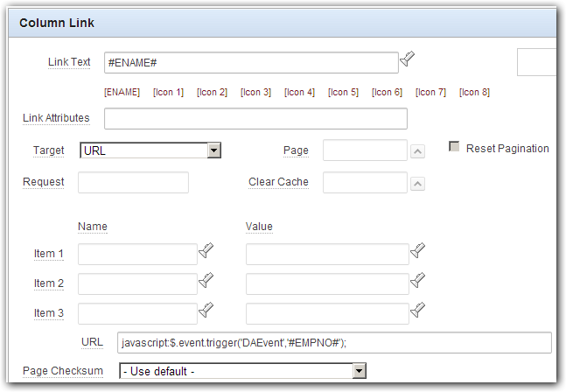Viewport: 566px width, 392px height.
Task: Click the Link Attributes help label
Action: [x=56, y=118]
